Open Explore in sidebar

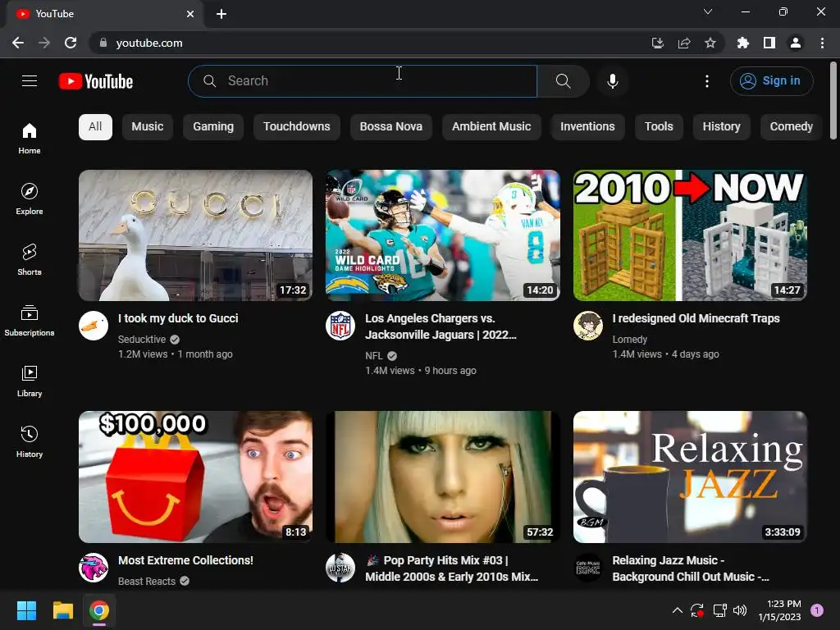coord(30,199)
